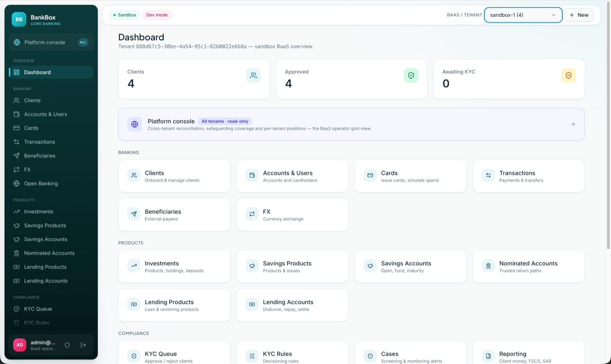
Task: Click the Awaiting KYC shield icon
Action: [x=568, y=76]
